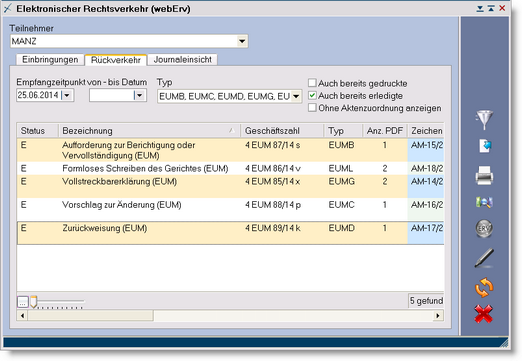Screen dimensions: 522x361
Task: Adjust the row zoom slider thumb
Action: 34,302
